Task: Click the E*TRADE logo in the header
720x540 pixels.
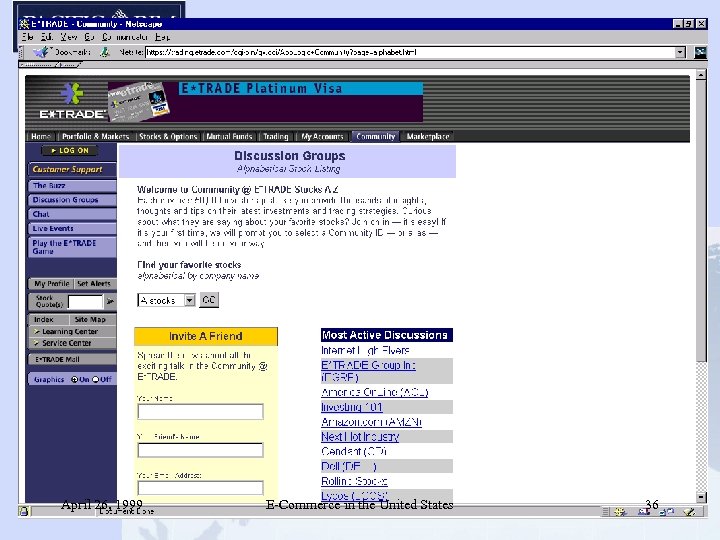Action: click(72, 101)
